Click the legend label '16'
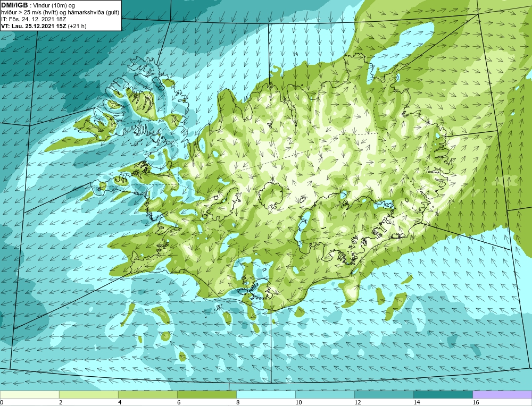Screen dimensions: 532x406 pyautogui.click(x=475, y=402)
